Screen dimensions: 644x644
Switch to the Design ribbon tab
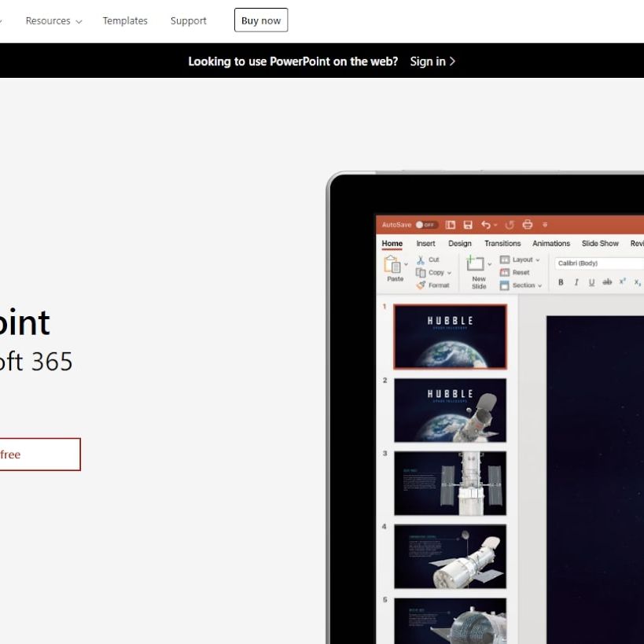click(459, 244)
